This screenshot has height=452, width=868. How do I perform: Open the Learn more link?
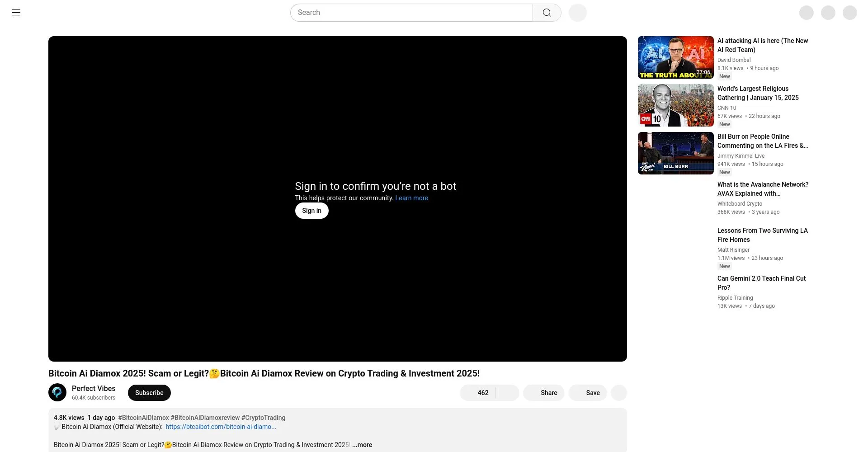(x=411, y=198)
